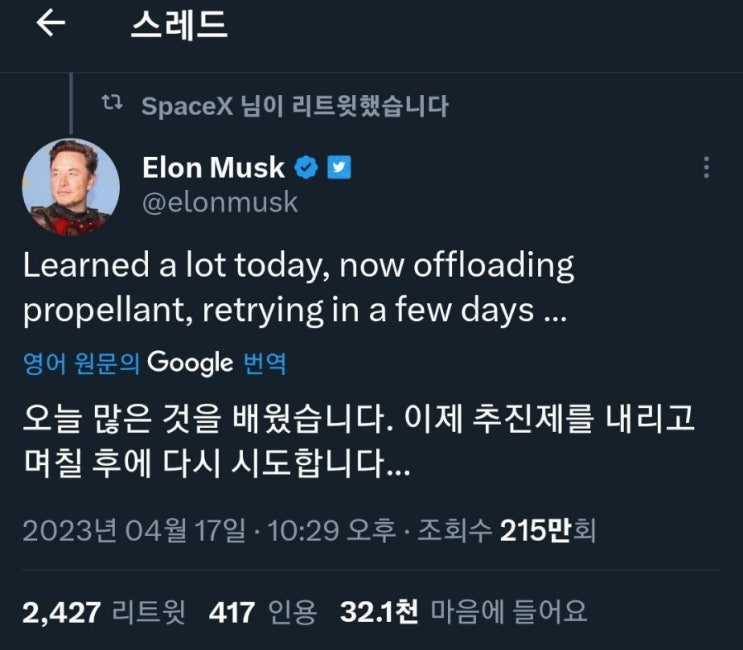743x650 pixels.
Task: Click the square affiliate badge after the name
Action: (340, 167)
